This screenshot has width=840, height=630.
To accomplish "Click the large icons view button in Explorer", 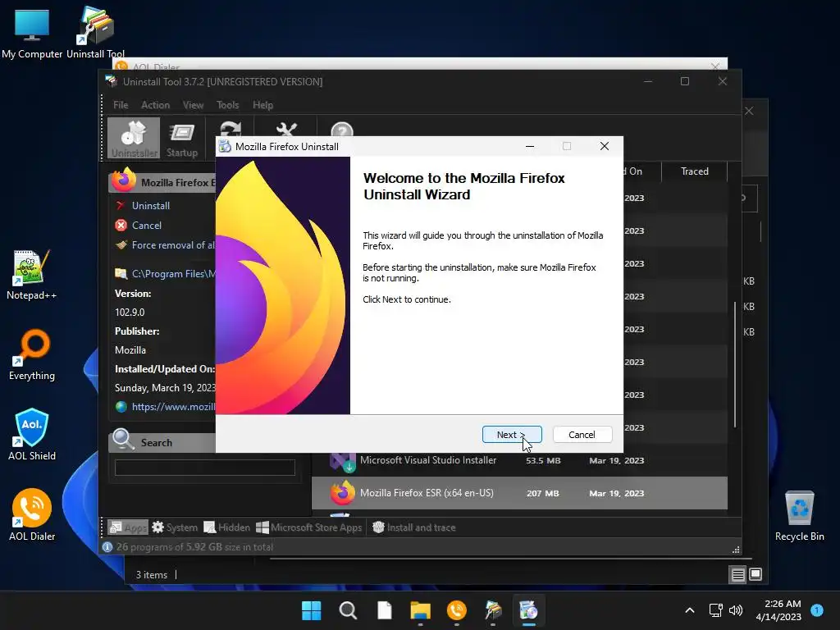I will pyautogui.click(x=756, y=575).
